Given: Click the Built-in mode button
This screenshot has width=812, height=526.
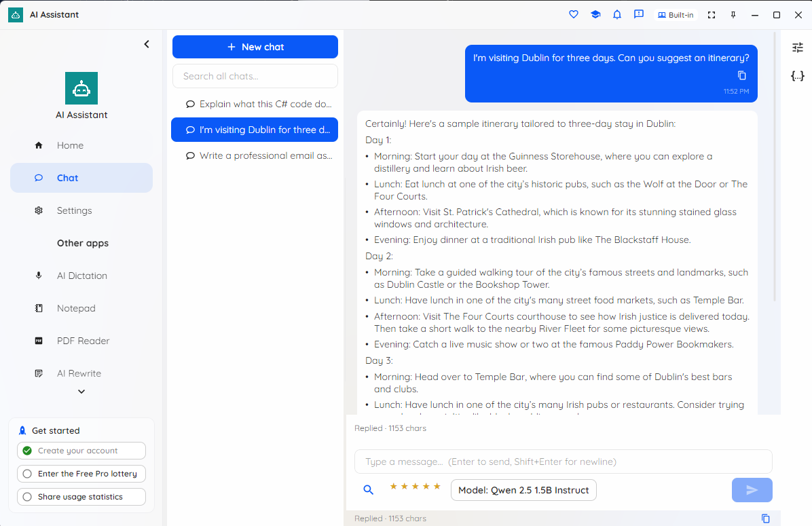Looking at the screenshot, I should coord(676,15).
